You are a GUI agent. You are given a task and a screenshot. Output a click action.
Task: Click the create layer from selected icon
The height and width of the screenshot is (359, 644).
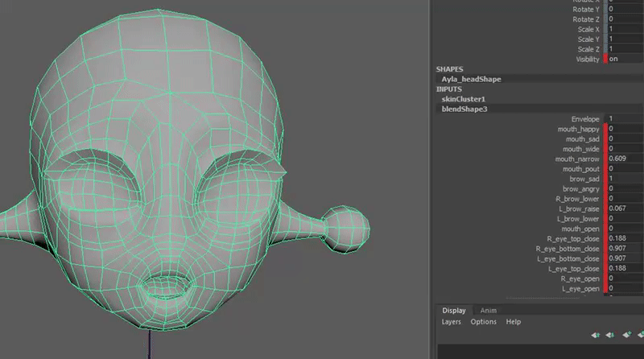point(640,334)
